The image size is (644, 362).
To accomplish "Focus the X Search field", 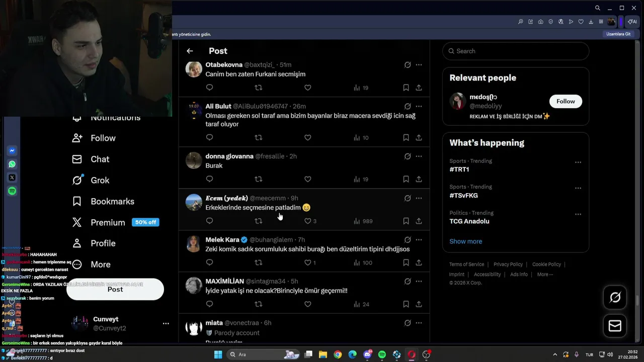I will point(516,51).
